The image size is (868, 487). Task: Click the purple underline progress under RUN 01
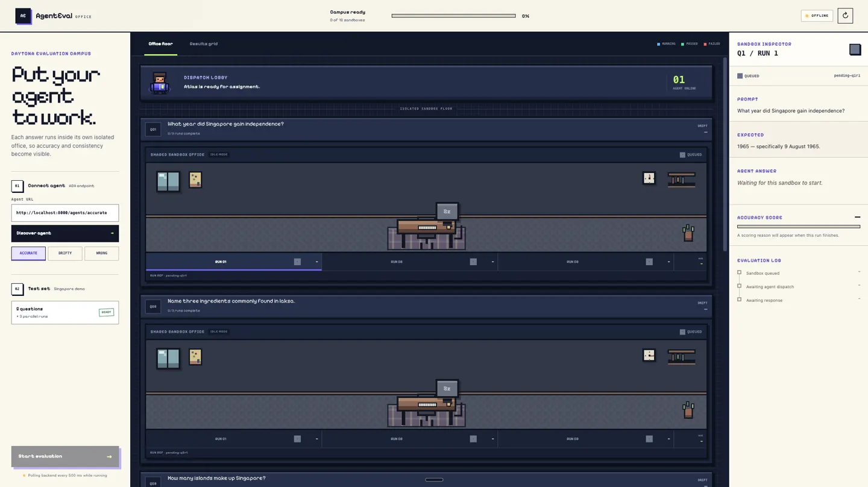coord(234,269)
